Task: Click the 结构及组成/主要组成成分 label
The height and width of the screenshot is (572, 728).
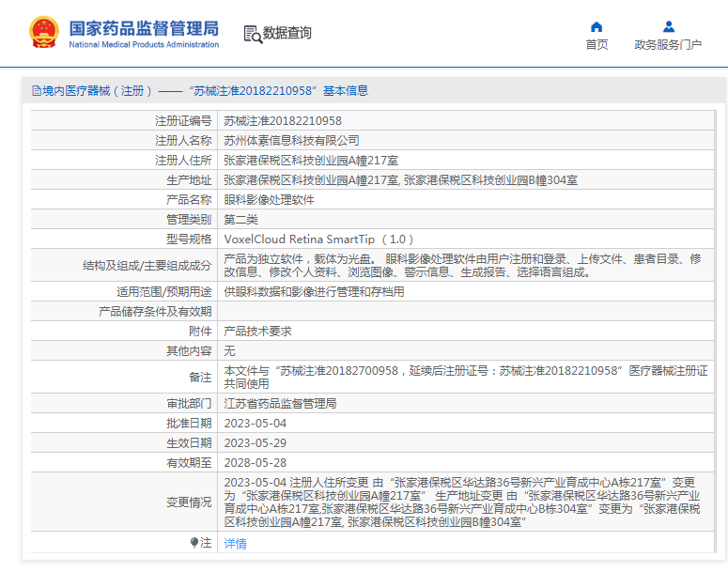Action: point(147,265)
